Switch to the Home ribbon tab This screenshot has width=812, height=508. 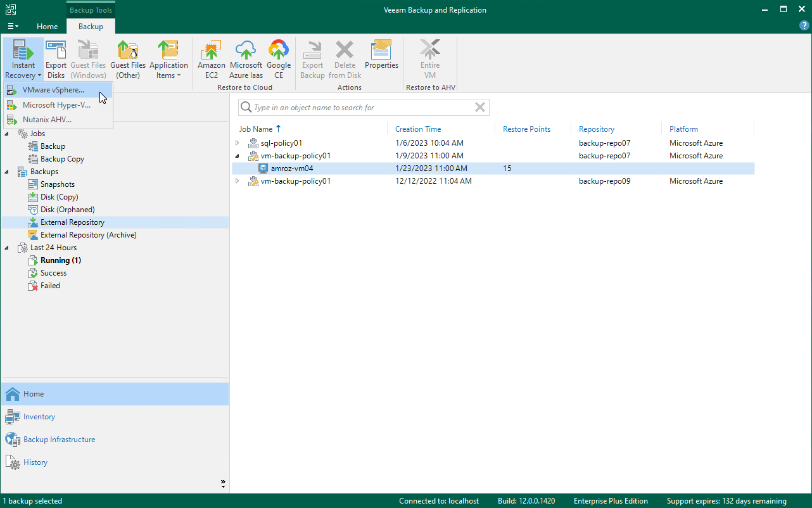pos(48,27)
